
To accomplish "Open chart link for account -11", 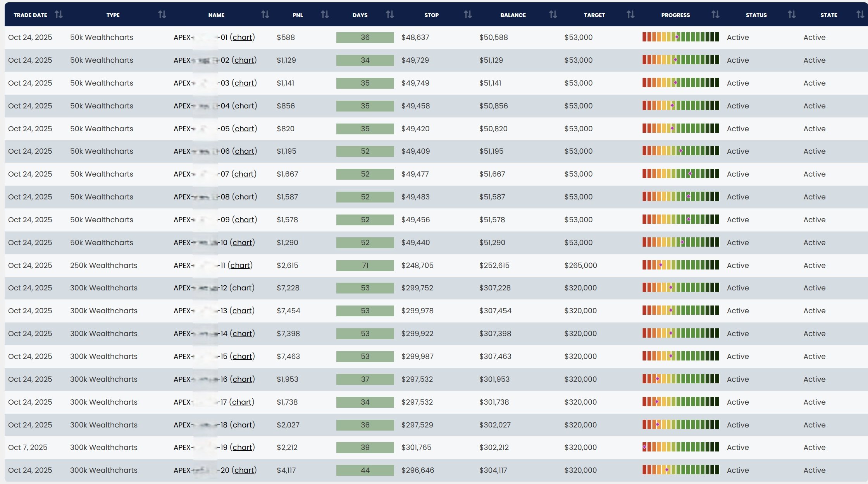I will pyautogui.click(x=240, y=266).
